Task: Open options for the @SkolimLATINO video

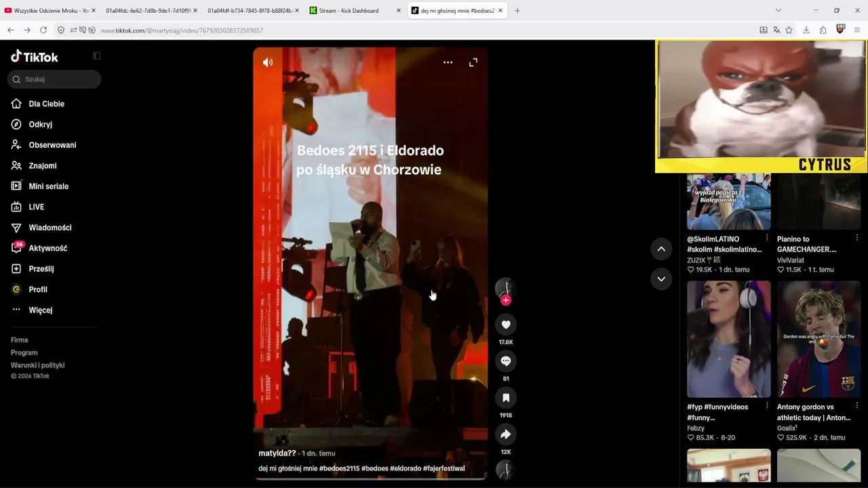Action: click(767, 239)
